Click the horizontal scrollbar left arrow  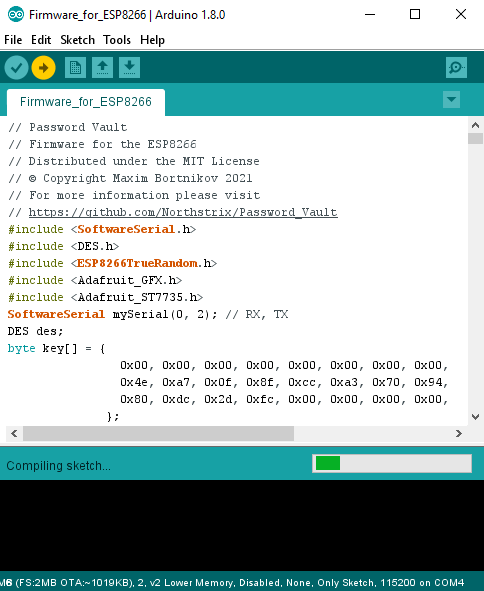14,433
